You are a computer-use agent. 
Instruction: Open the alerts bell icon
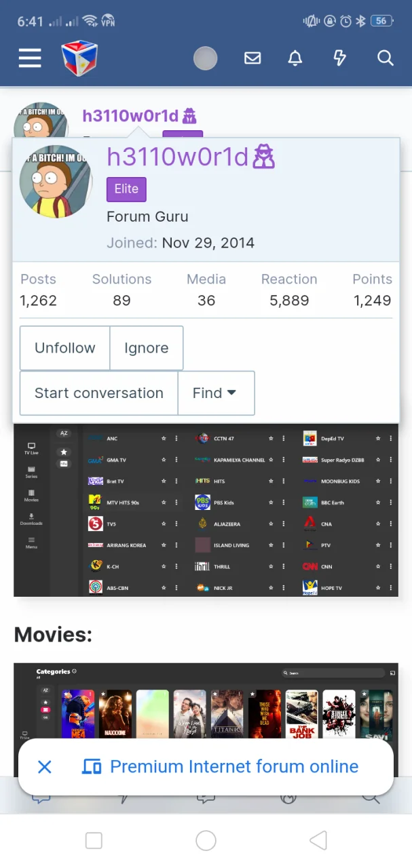[295, 58]
